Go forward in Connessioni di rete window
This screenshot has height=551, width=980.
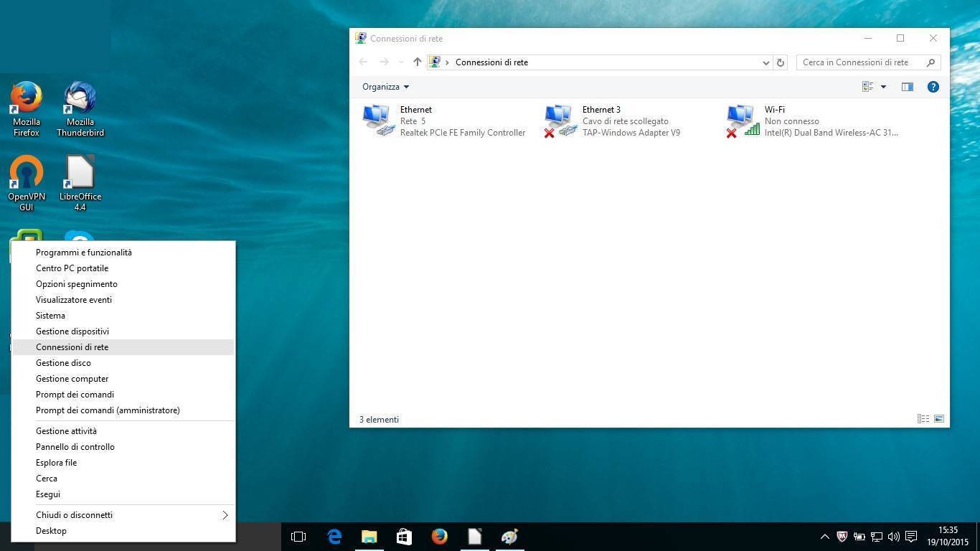(x=385, y=62)
